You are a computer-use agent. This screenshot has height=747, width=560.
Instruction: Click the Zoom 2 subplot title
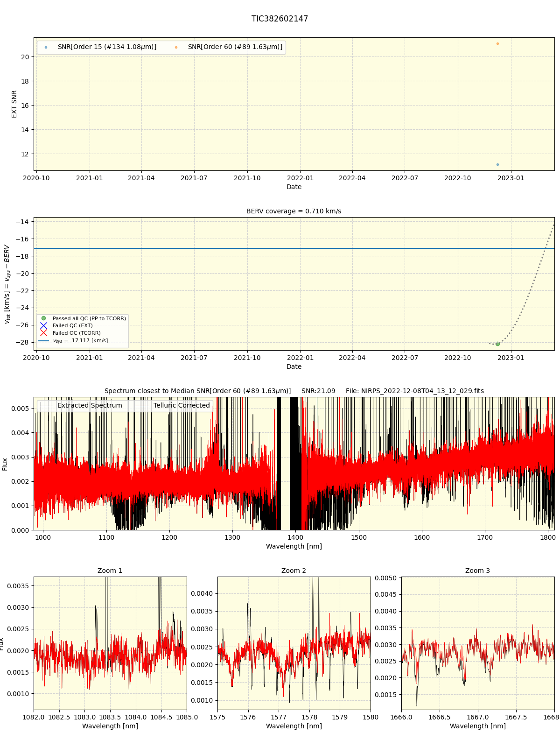294,571
